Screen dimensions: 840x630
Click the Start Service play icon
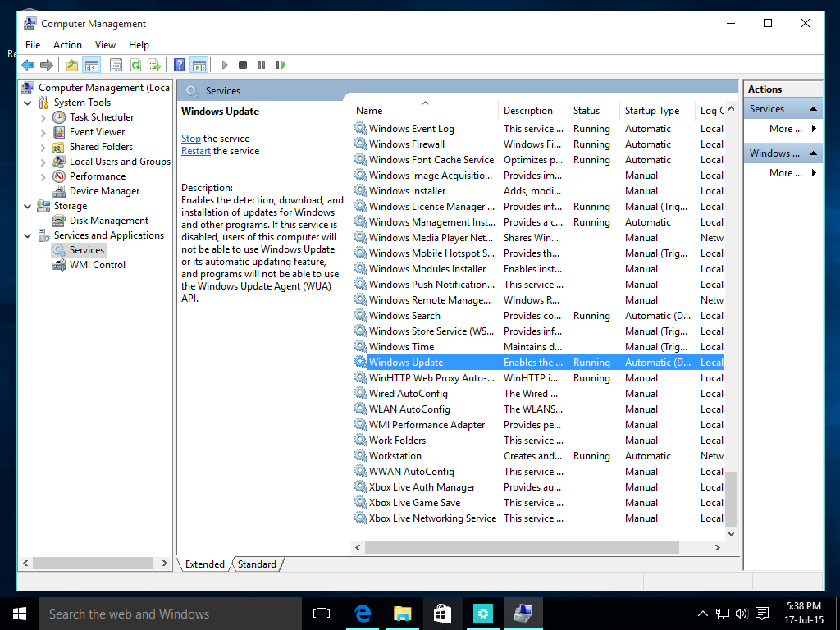point(225,66)
